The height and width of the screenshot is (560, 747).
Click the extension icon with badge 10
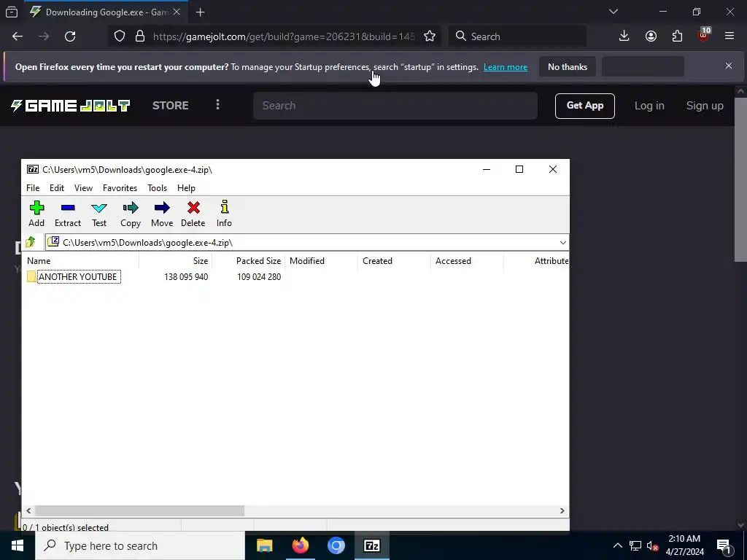[x=704, y=35]
